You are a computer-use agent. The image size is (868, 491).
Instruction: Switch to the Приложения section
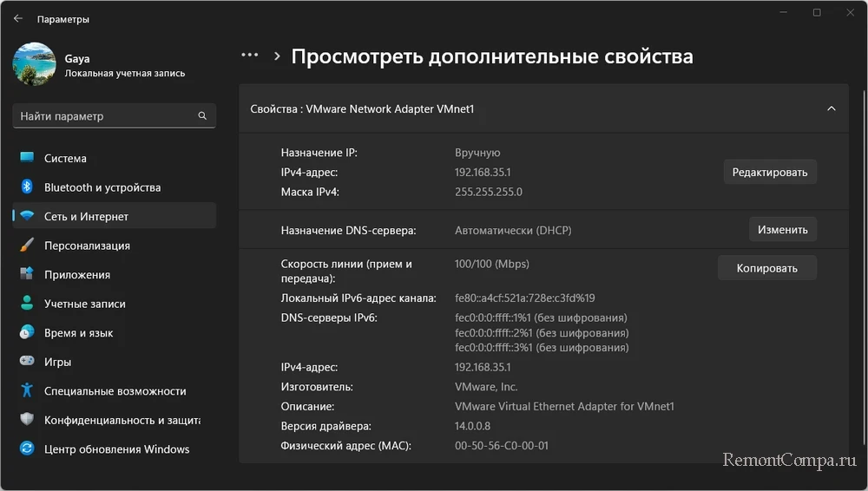114,275
